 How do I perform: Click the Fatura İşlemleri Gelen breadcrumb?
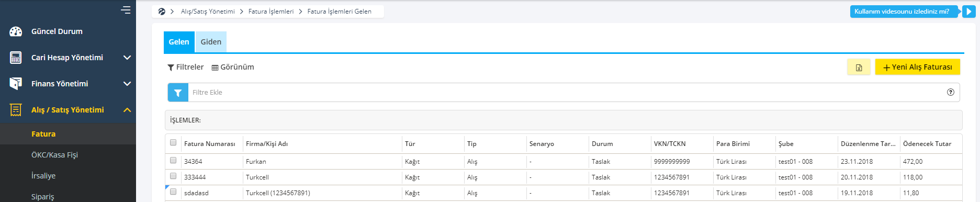339,12
